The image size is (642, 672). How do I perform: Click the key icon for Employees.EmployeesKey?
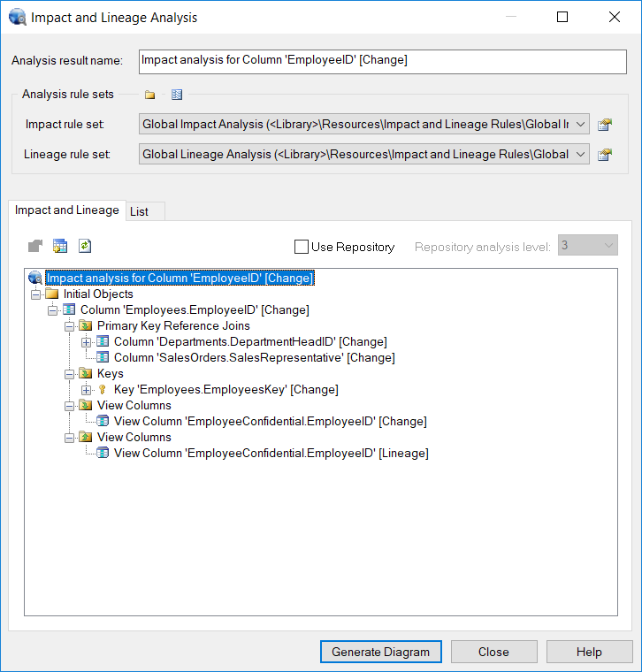click(103, 390)
